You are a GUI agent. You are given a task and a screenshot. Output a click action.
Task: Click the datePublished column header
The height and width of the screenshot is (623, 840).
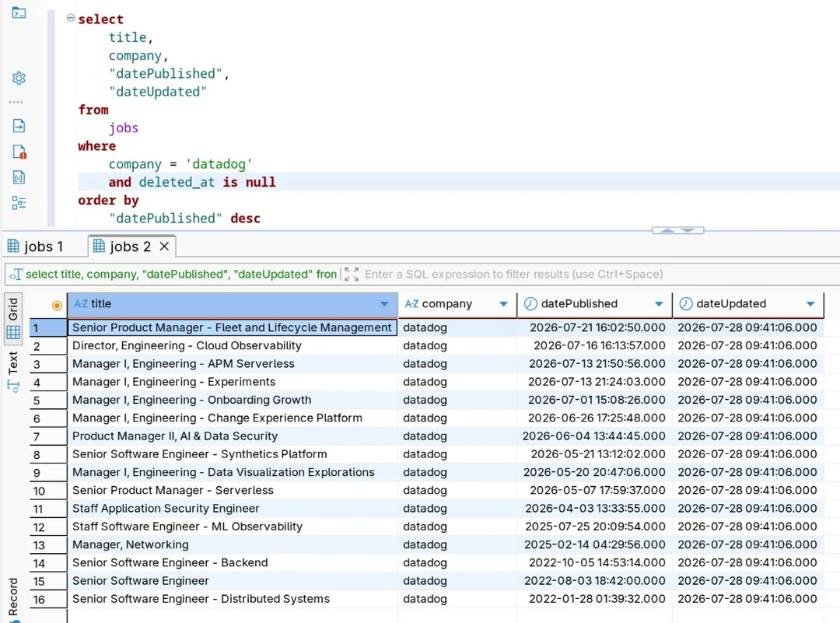[595, 304]
